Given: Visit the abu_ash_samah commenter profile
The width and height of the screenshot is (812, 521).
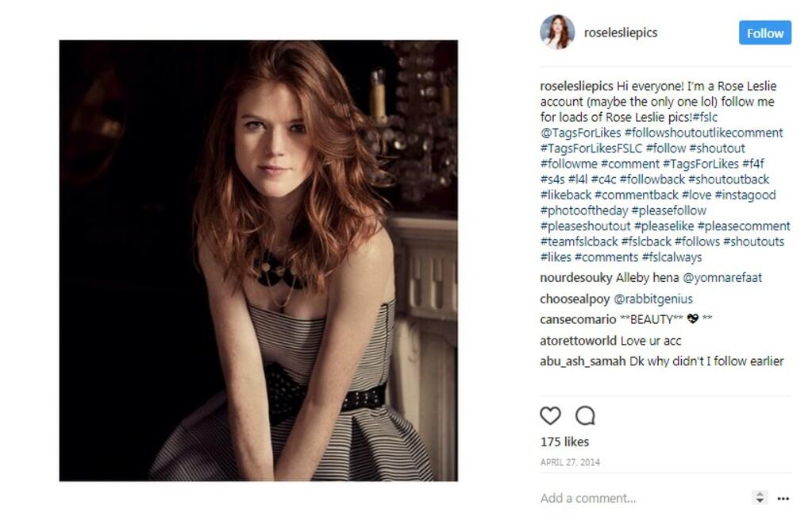Looking at the screenshot, I should tap(583, 361).
